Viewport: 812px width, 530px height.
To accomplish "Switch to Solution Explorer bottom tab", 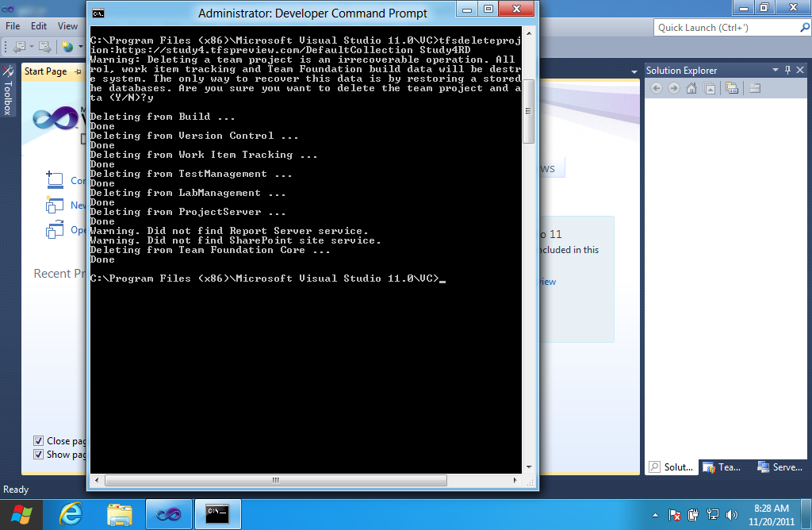I will (672, 467).
